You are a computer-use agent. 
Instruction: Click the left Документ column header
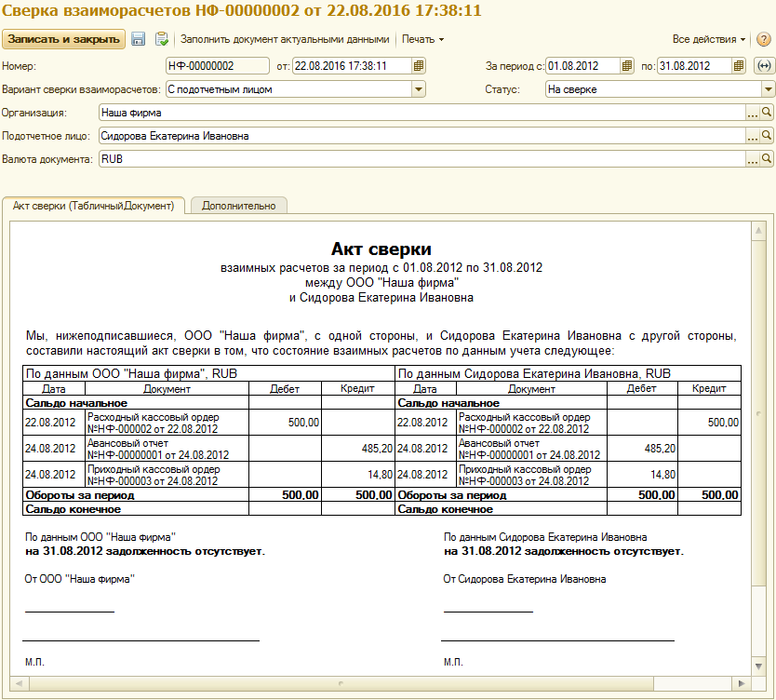(167, 389)
